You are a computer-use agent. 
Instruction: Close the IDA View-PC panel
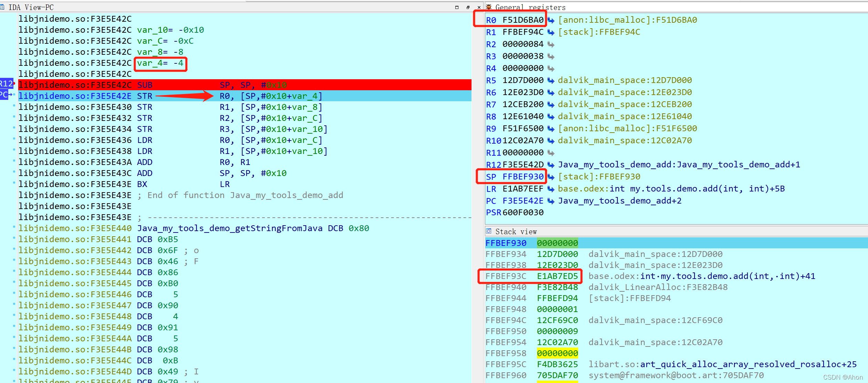479,7
